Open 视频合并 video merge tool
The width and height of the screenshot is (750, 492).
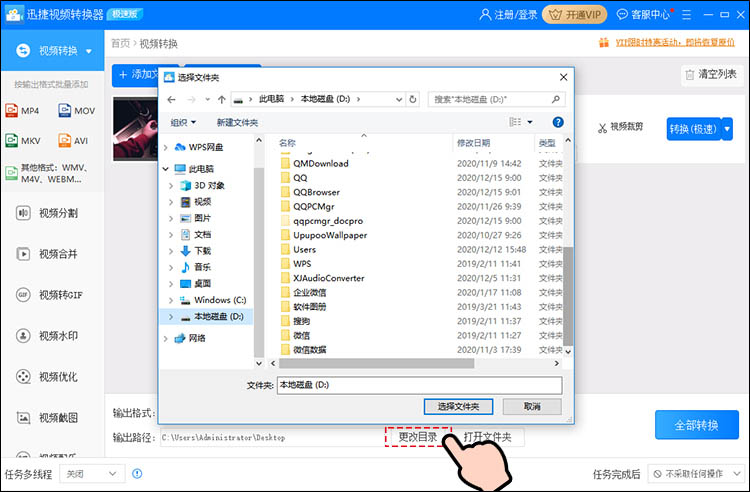tap(47, 254)
